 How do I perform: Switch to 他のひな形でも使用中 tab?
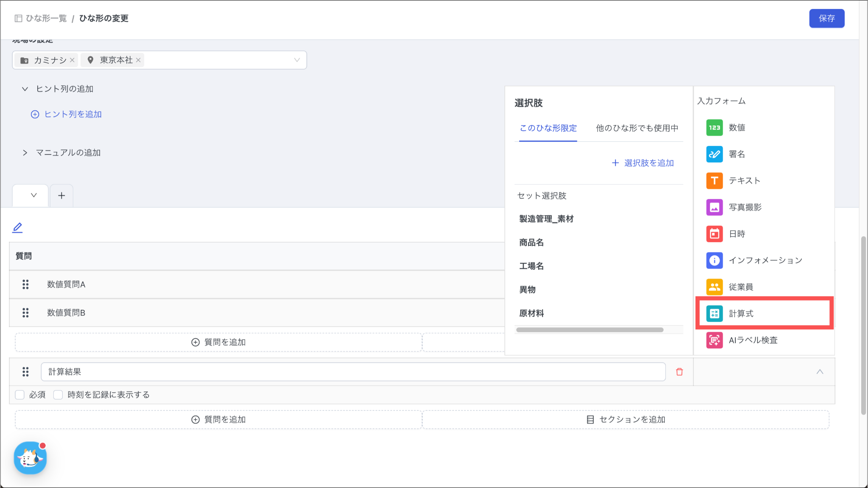tap(637, 128)
